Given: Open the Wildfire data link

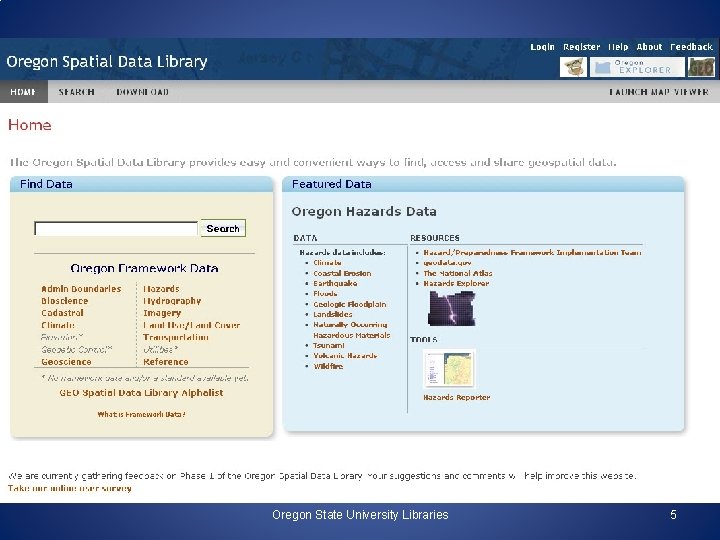Looking at the screenshot, I should pos(328,366).
